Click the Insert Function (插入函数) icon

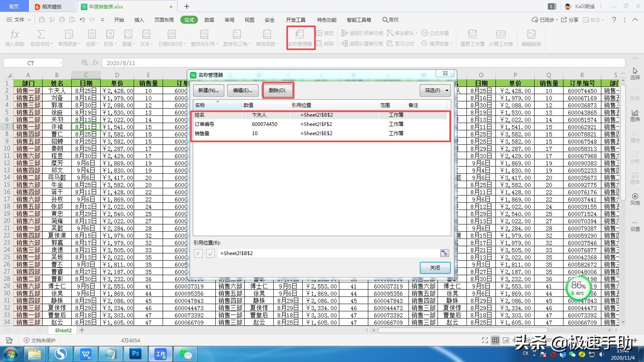pyautogui.click(x=14, y=37)
